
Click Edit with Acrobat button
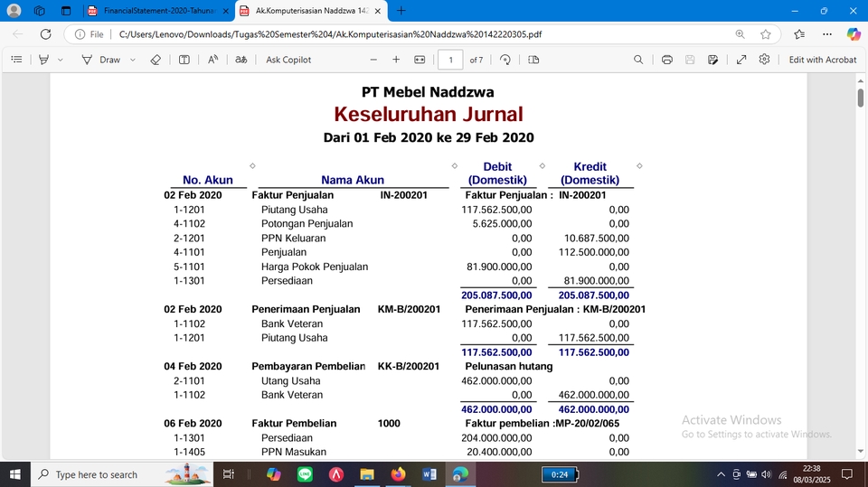pos(823,60)
